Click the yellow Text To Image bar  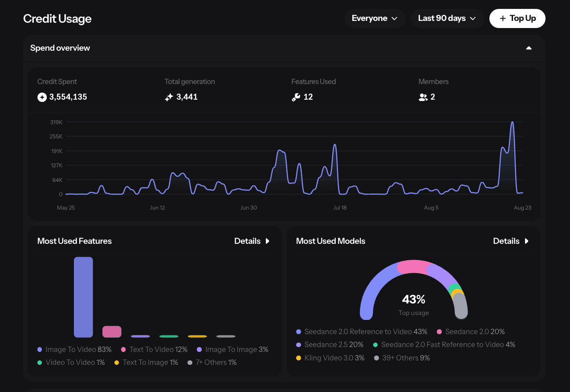click(x=197, y=336)
